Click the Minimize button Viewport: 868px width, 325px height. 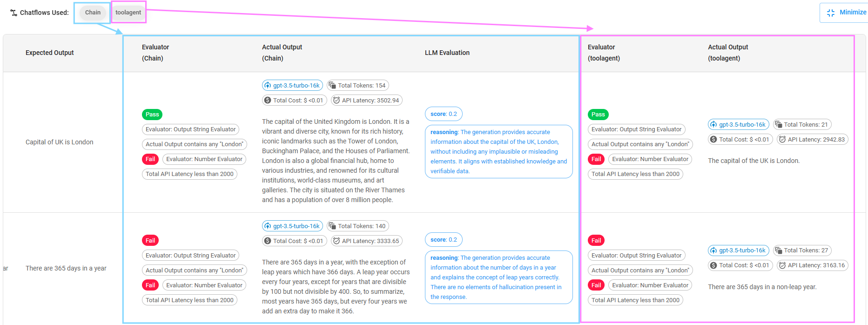(845, 13)
